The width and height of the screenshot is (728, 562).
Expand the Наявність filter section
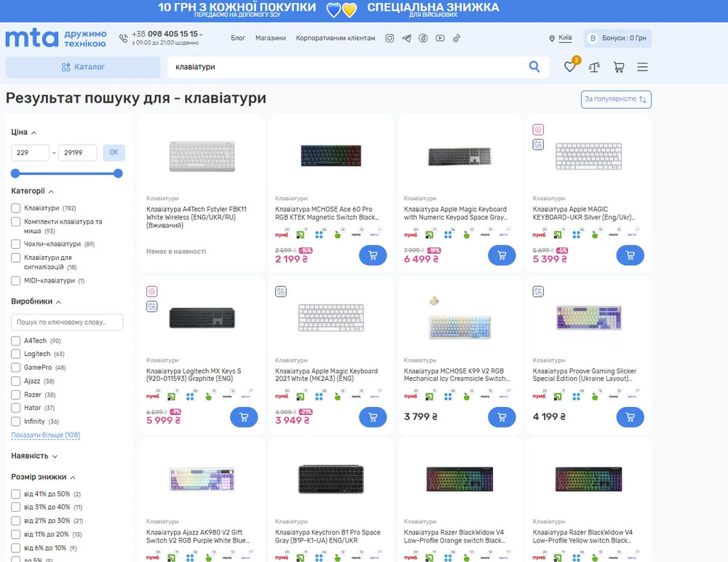[34, 456]
